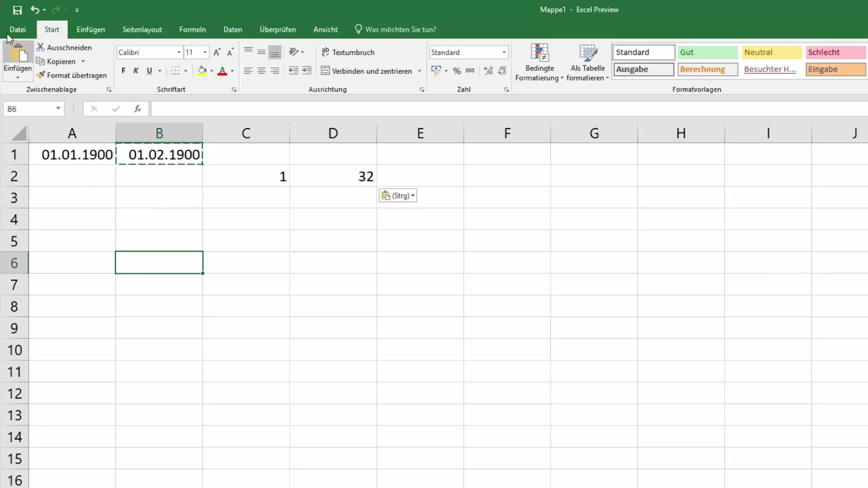This screenshot has height=488, width=868.
Task: Apply the Neutral cell style
Action: coord(771,52)
